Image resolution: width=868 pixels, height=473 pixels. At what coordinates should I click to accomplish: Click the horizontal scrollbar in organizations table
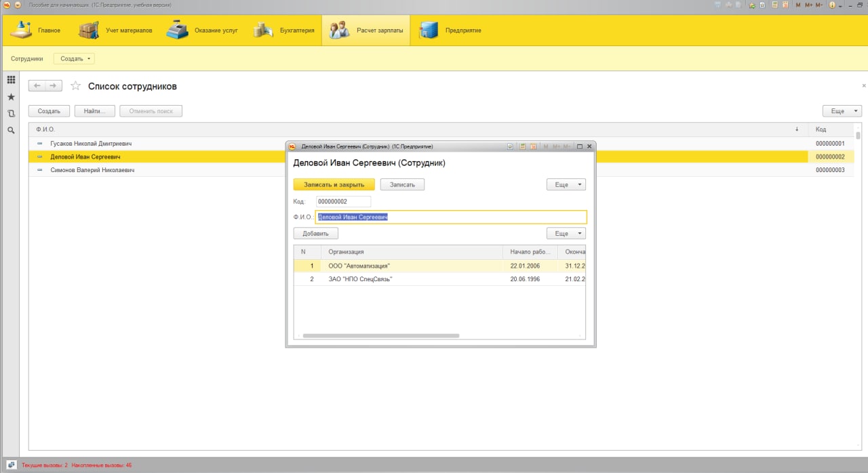pos(381,335)
